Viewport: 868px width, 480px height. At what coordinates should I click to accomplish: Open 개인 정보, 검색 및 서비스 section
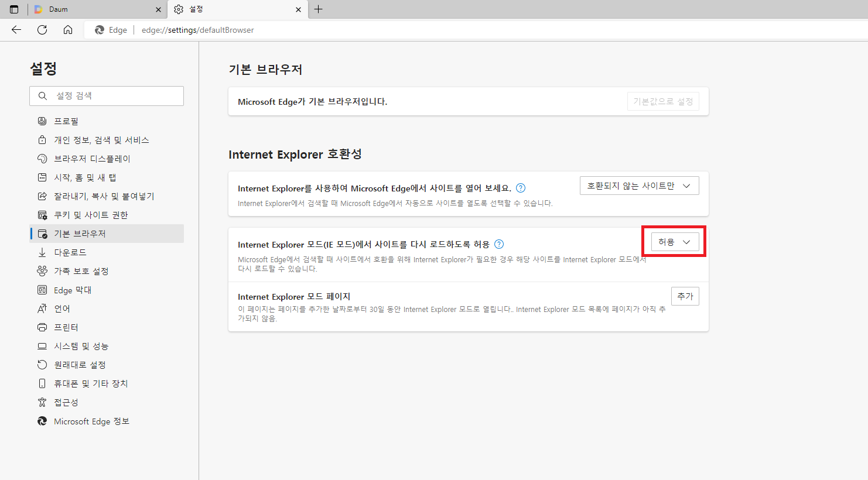[107, 140]
